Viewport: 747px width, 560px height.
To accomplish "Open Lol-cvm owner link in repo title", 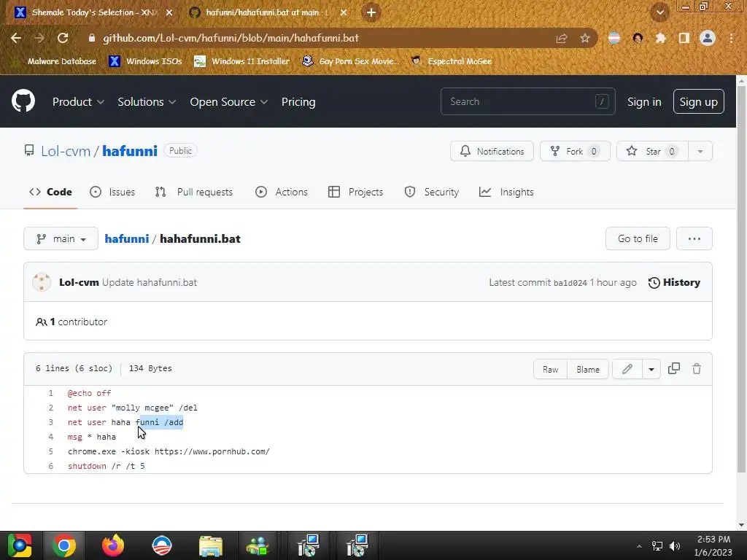I will pos(65,151).
